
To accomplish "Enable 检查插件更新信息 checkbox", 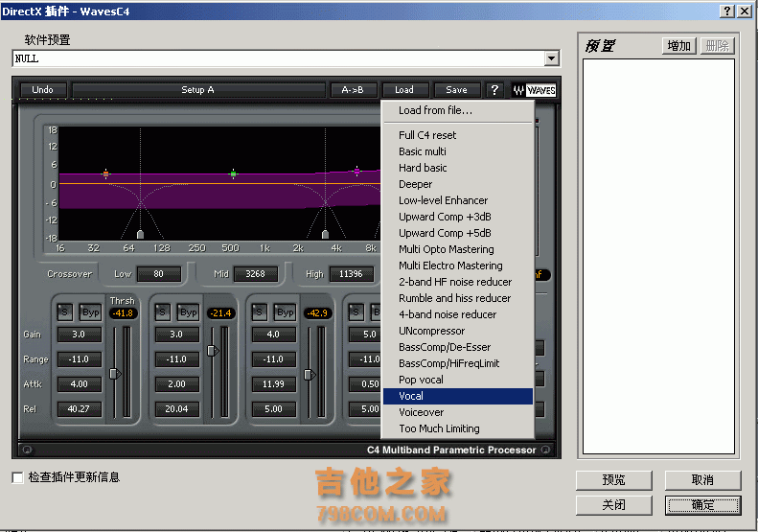I will [17, 477].
